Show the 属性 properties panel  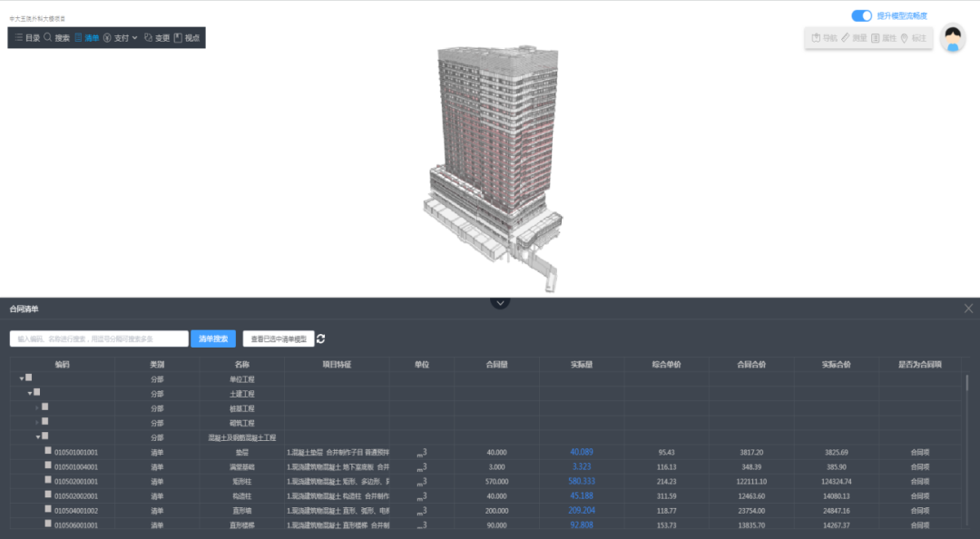[x=884, y=38]
